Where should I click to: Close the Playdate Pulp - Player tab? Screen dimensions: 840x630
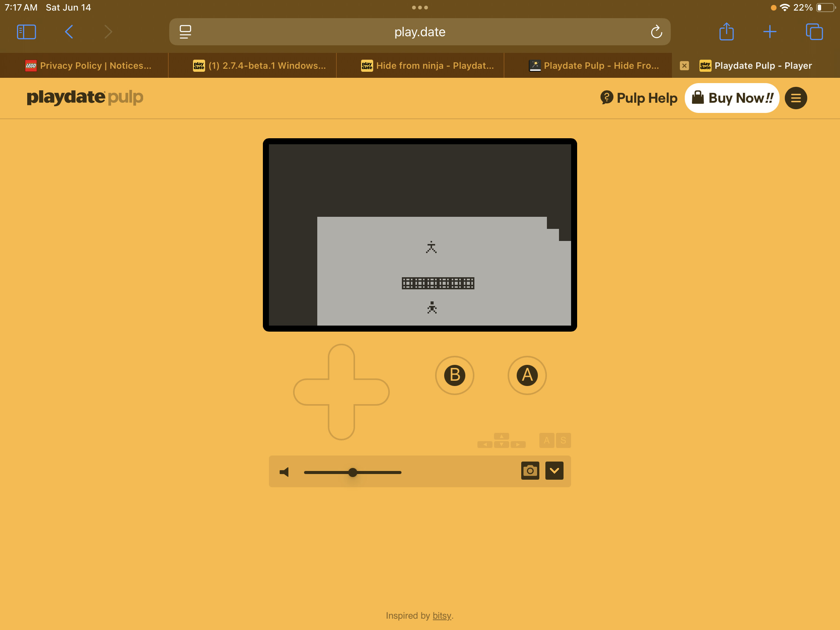pos(684,66)
